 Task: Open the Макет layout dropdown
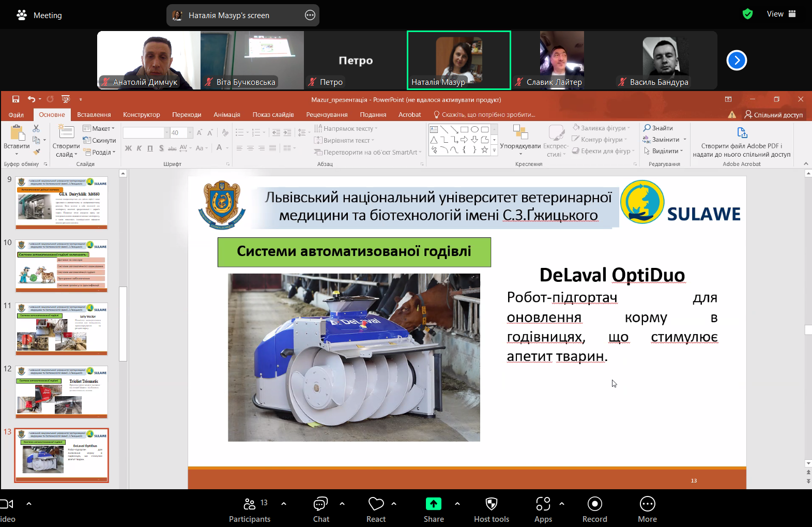tap(100, 128)
